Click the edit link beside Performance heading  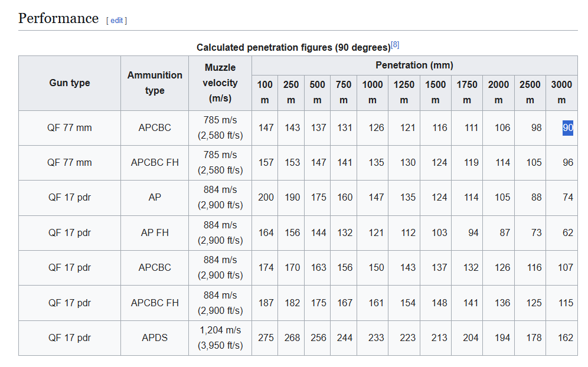coord(116,20)
